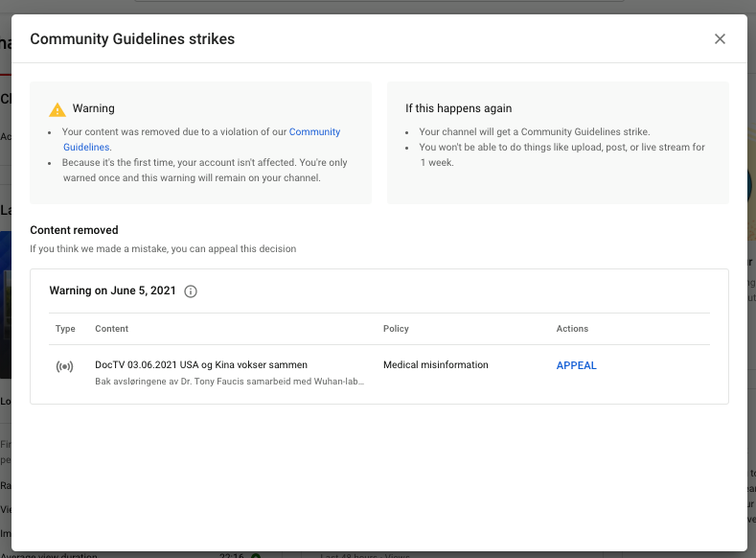The height and width of the screenshot is (558, 756).
Task: Click the live stream type icon
Action: point(64,366)
